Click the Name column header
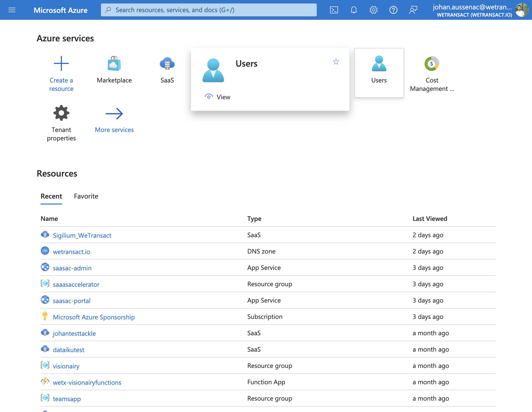The height and width of the screenshot is (412, 532). (x=49, y=218)
